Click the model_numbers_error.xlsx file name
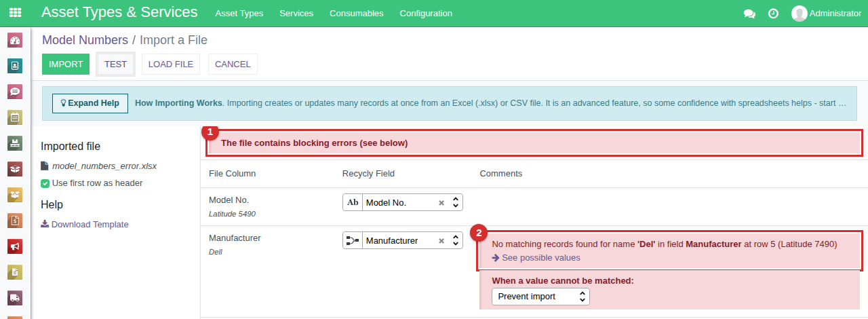 coord(104,166)
